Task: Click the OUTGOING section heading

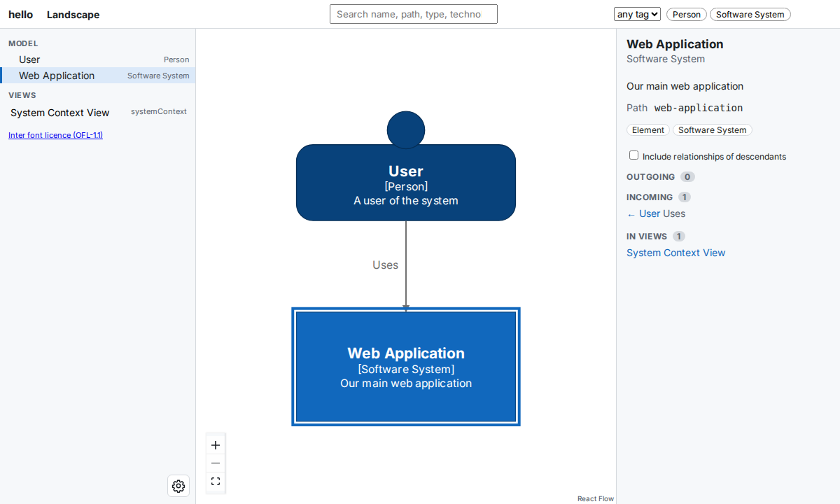Action: click(651, 177)
